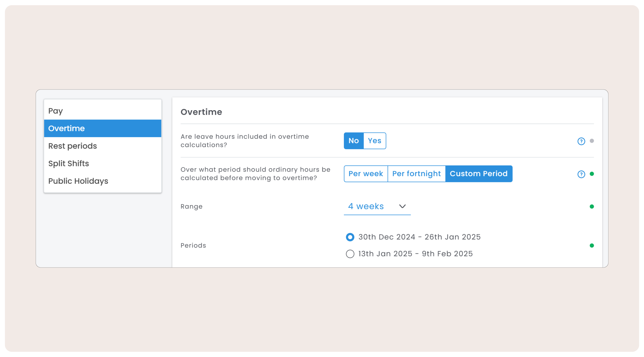Click help icon for ordinary hours period
The image size is (644, 357).
tap(581, 174)
